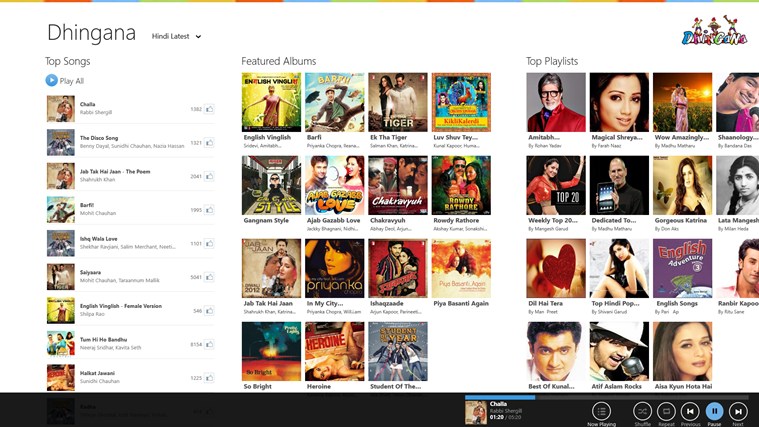
Task: Play Jab Tak Hai Jaan - The Poem
Action: 130,176
